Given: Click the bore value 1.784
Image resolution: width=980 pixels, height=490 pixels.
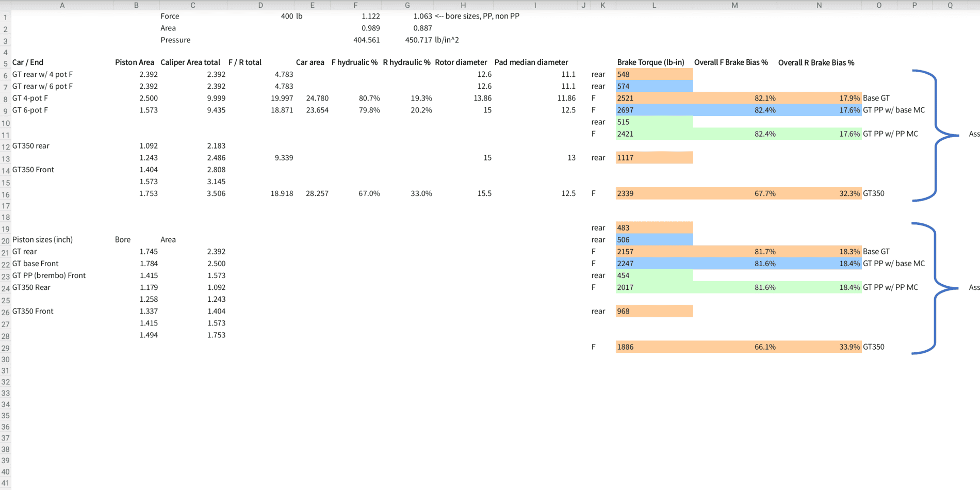Looking at the screenshot, I should pos(149,263).
